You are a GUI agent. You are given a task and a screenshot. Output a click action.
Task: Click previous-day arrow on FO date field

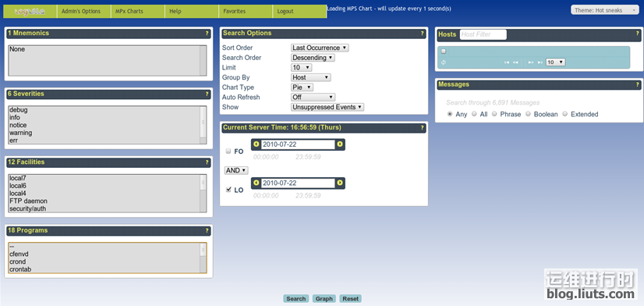coord(257,144)
